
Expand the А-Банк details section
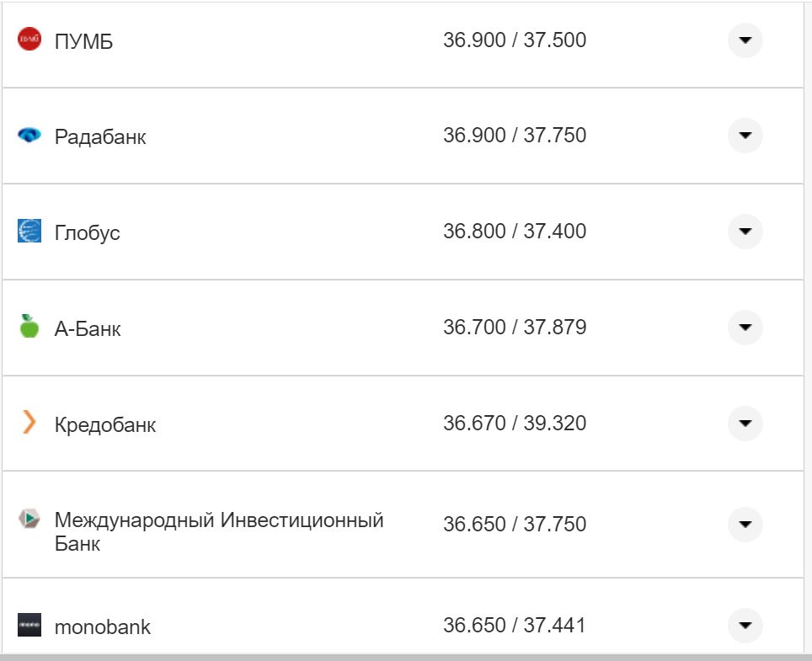[745, 328]
